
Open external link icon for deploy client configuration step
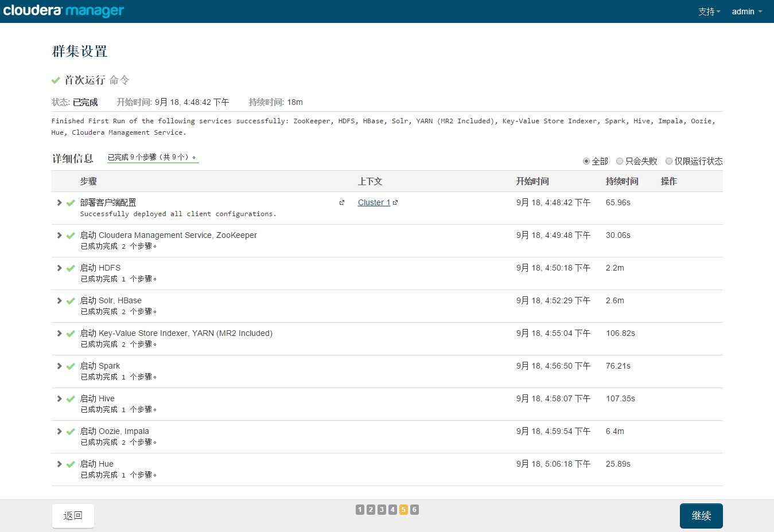coord(342,202)
